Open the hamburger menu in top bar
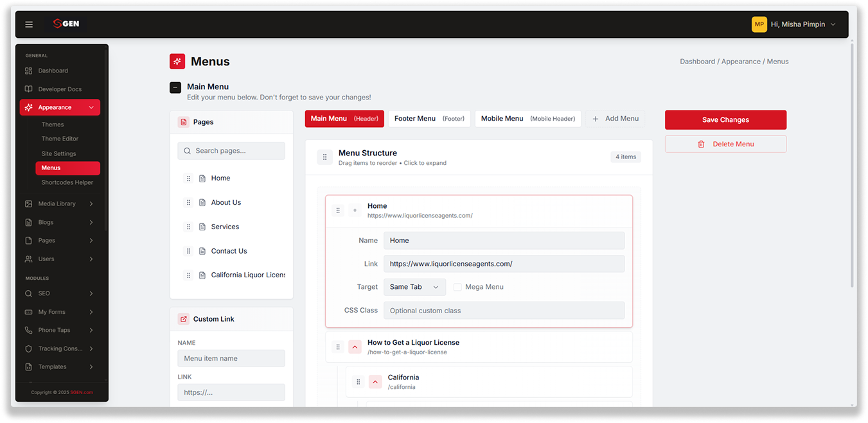The image size is (868, 423). (29, 24)
